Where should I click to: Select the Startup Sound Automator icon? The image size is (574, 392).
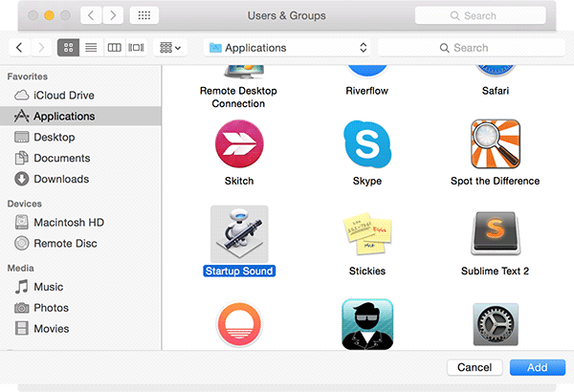tap(239, 233)
